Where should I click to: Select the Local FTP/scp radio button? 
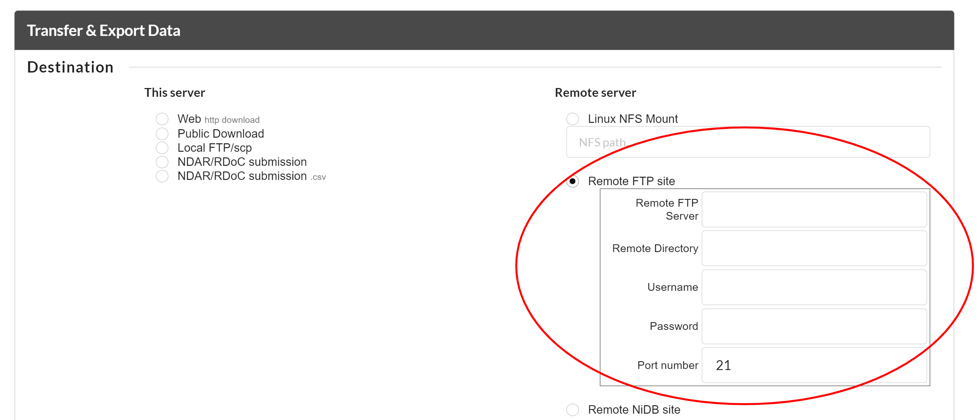tap(162, 148)
